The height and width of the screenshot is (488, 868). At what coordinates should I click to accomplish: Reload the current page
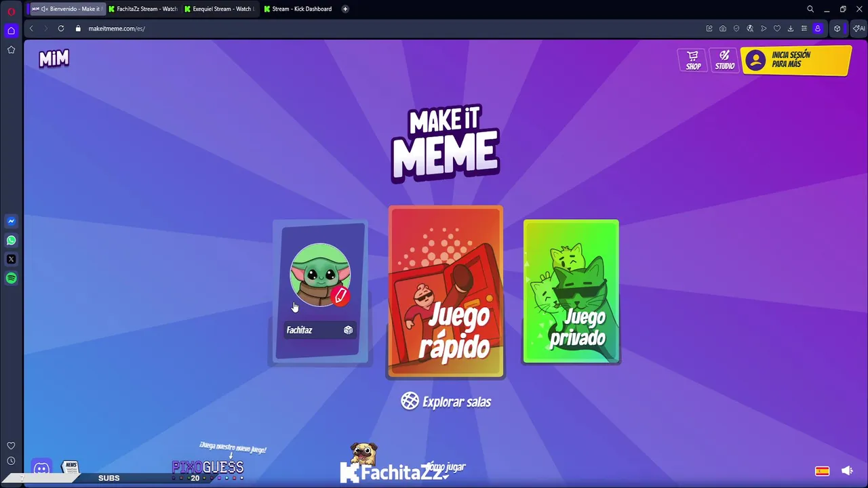[x=61, y=28]
